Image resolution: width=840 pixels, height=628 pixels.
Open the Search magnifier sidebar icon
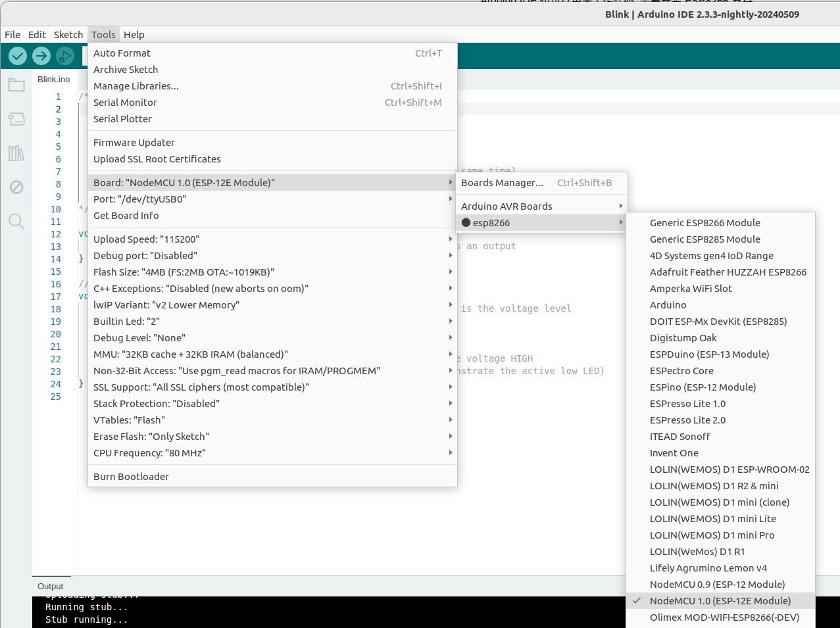click(16, 222)
